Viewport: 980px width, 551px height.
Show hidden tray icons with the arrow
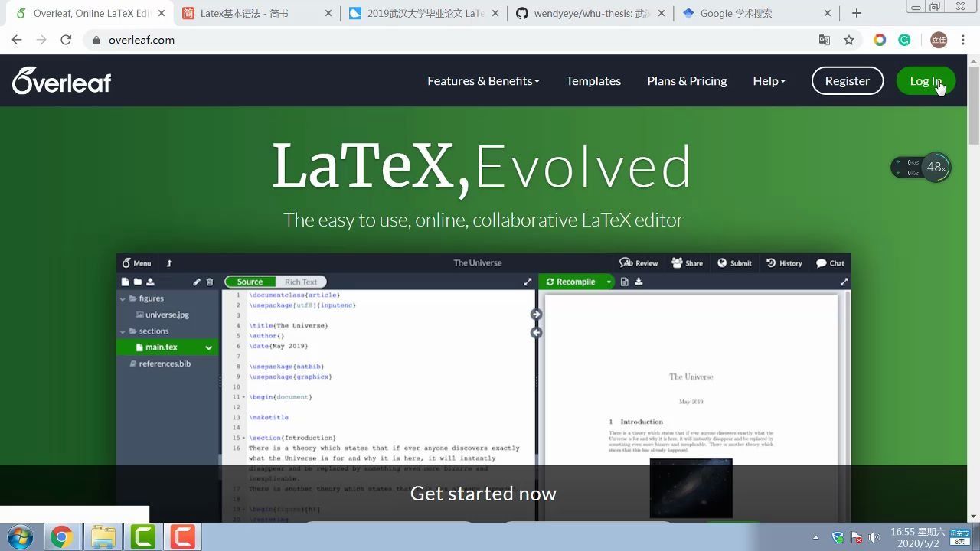[x=815, y=537]
